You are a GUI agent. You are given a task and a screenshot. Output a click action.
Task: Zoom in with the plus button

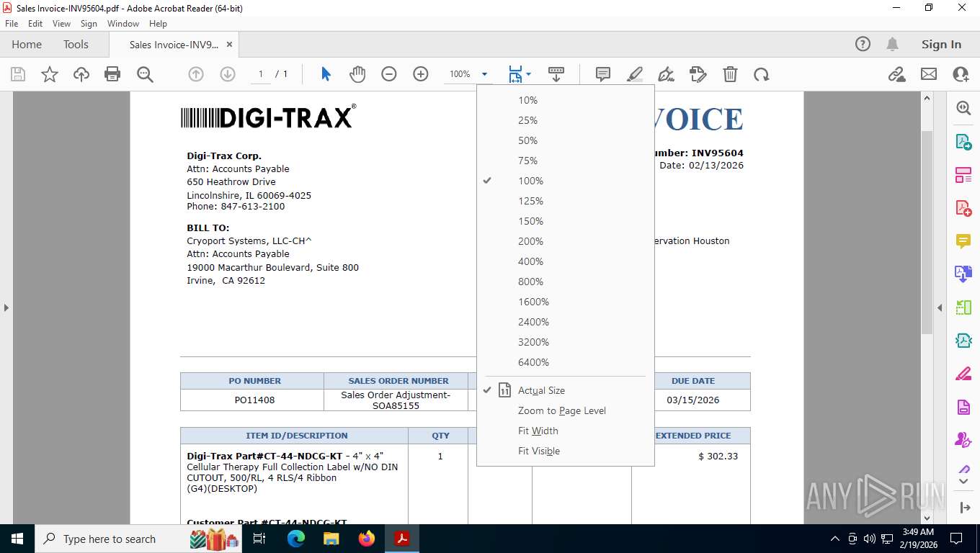click(x=421, y=74)
